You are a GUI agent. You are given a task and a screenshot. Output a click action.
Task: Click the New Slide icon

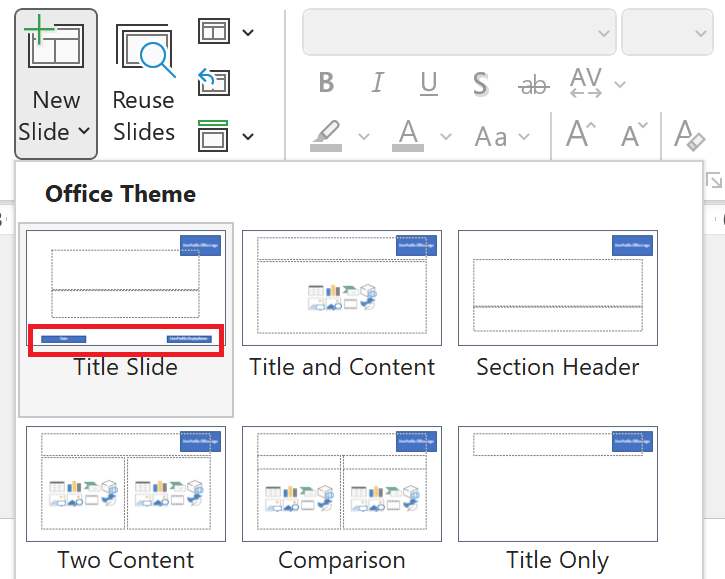point(55,47)
